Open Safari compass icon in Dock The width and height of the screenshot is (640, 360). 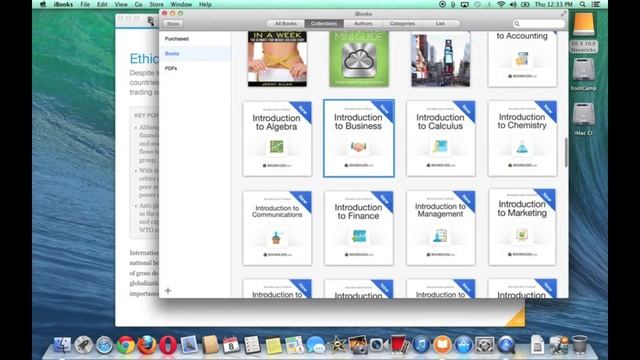pos(104,345)
